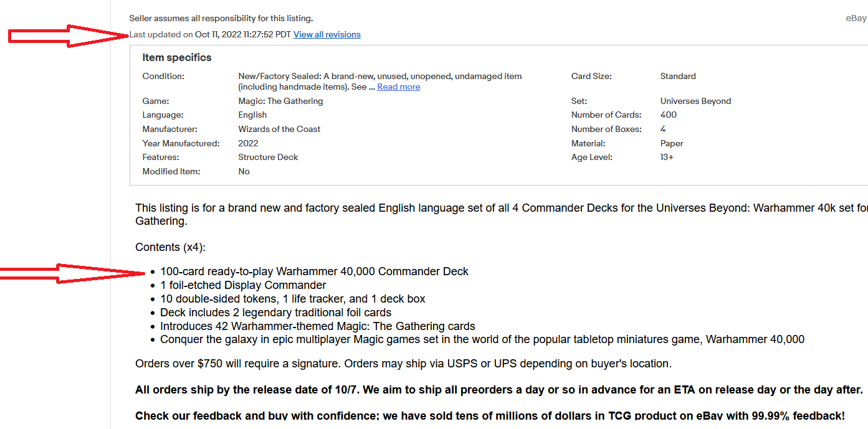Click the eBay label at top right
The width and height of the screenshot is (868, 429).
click(x=856, y=19)
